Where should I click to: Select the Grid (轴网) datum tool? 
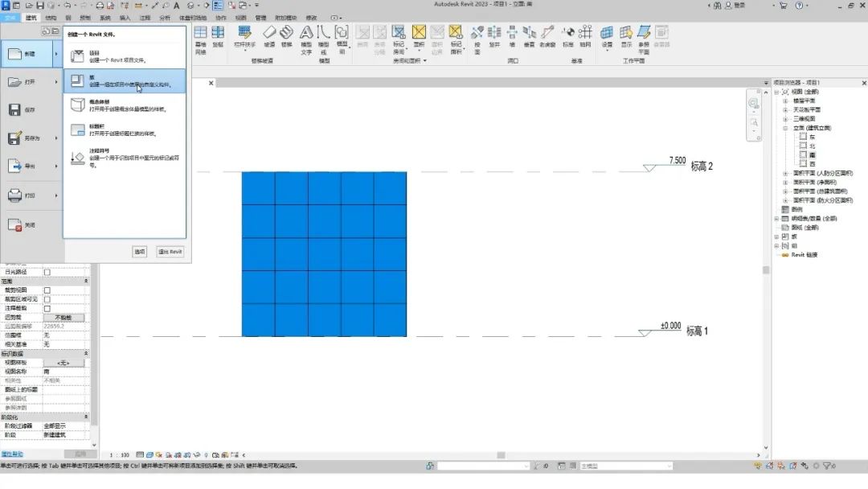click(x=585, y=36)
